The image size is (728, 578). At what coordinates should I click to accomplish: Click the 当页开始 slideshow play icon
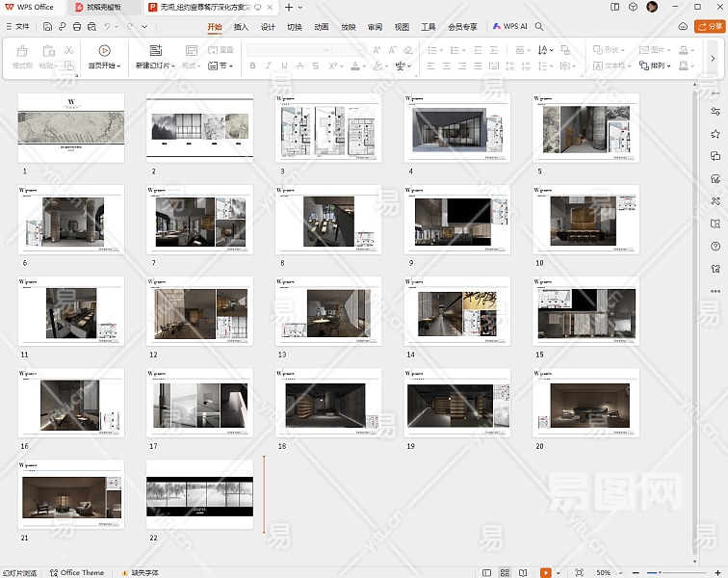point(104,50)
